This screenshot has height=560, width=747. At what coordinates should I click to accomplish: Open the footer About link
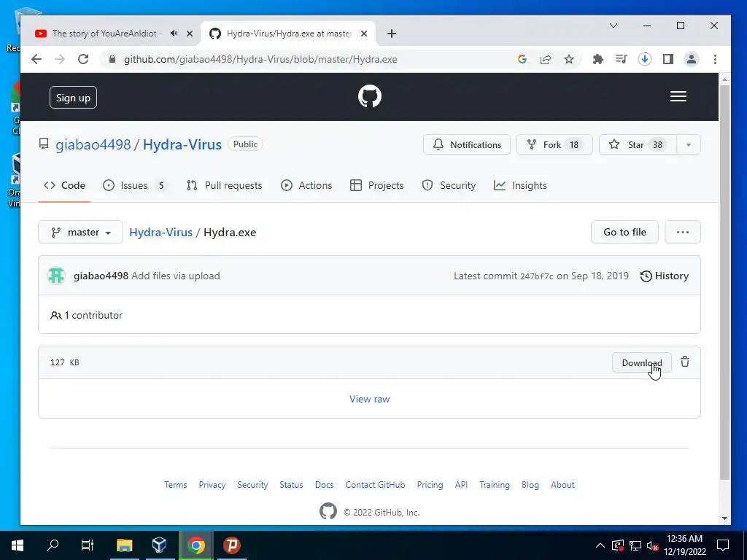click(x=562, y=485)
